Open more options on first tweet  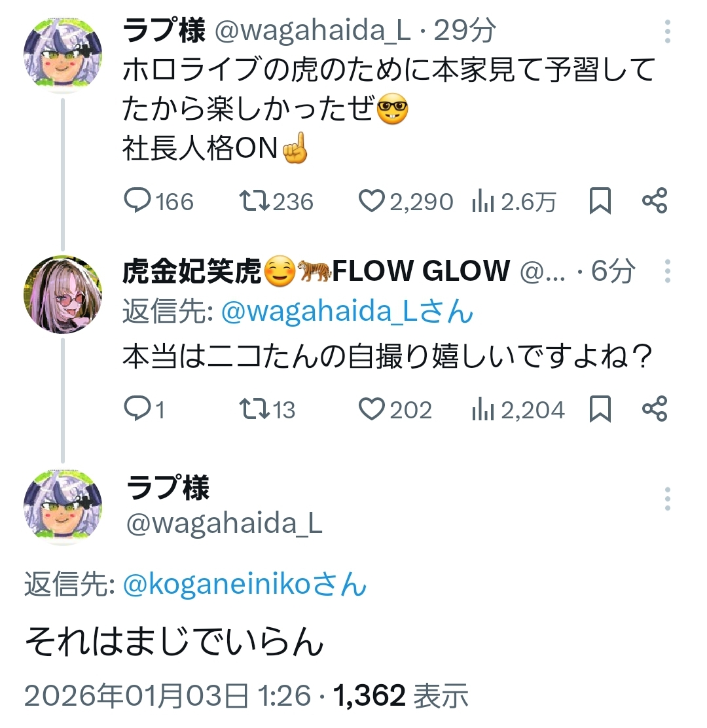pyautogui.click(x=667, y=31)
